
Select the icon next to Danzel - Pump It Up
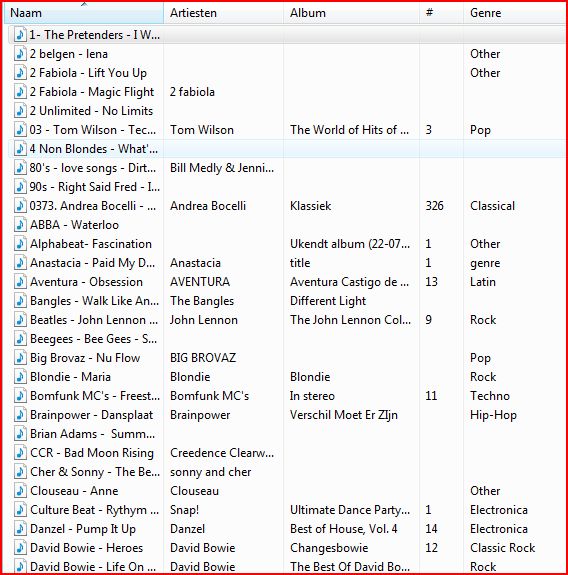[20, 529]
